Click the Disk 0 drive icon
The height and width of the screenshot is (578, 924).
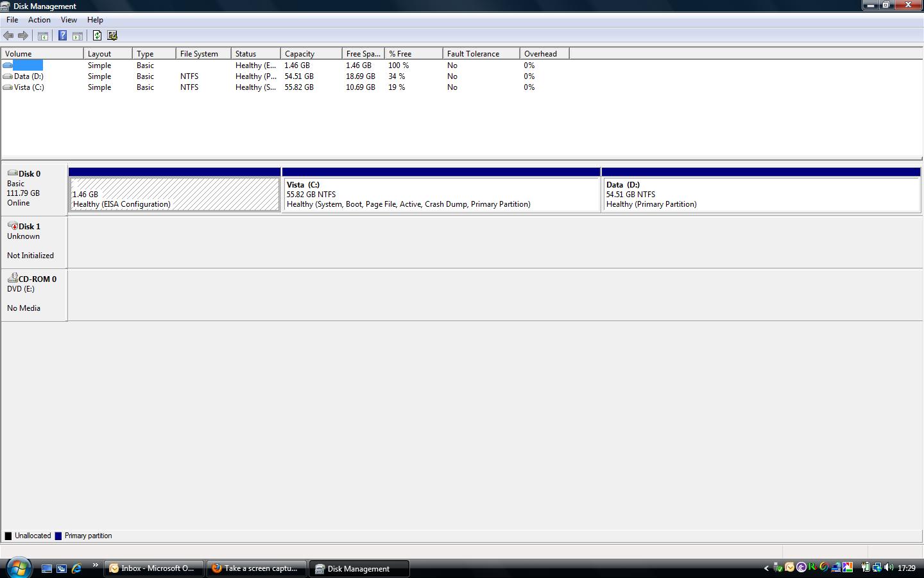pyautogui.click(x=12, y=173)
